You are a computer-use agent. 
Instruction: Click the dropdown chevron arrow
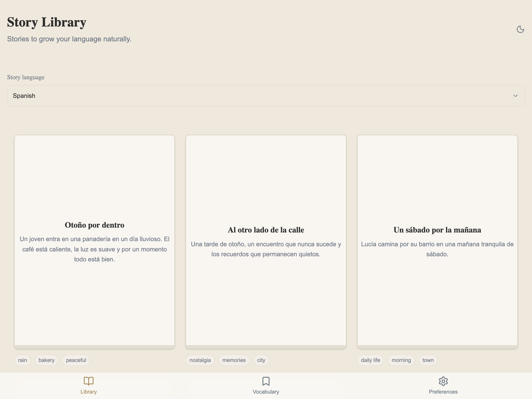click(515, 96)
